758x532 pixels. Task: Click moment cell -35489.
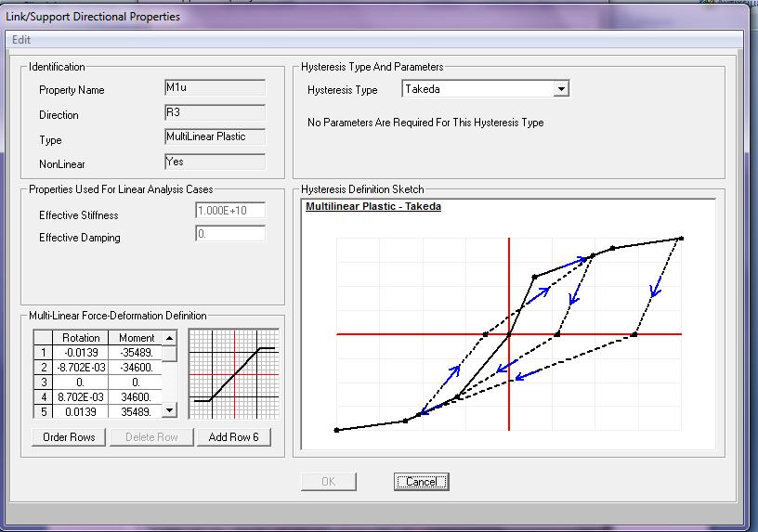135,353
